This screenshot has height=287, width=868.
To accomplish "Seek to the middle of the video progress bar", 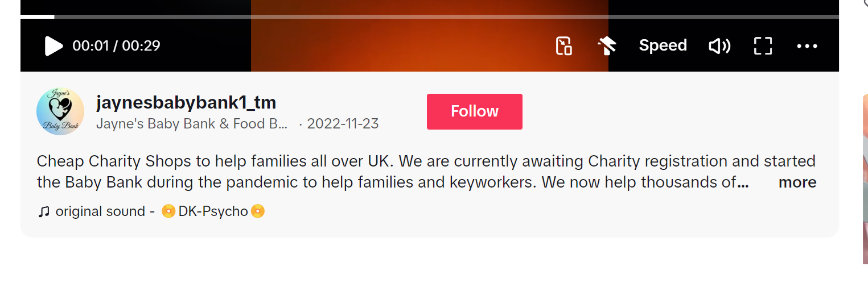I will (x=430, y=16).
